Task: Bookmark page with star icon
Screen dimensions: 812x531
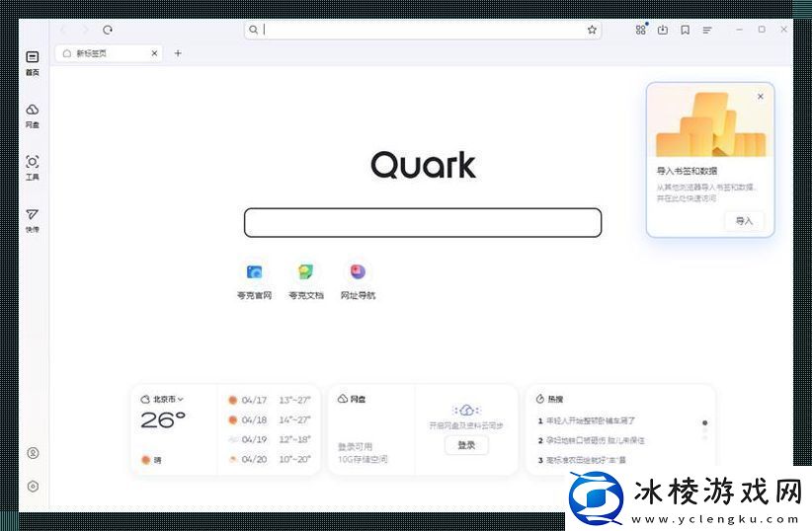Action: (592, 30)
